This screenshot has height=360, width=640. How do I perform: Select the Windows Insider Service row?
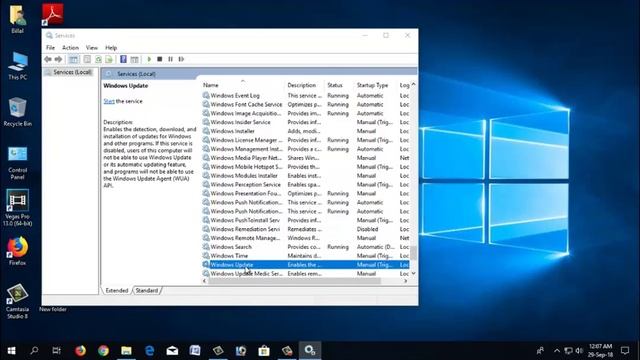click(x=305, y=122)
